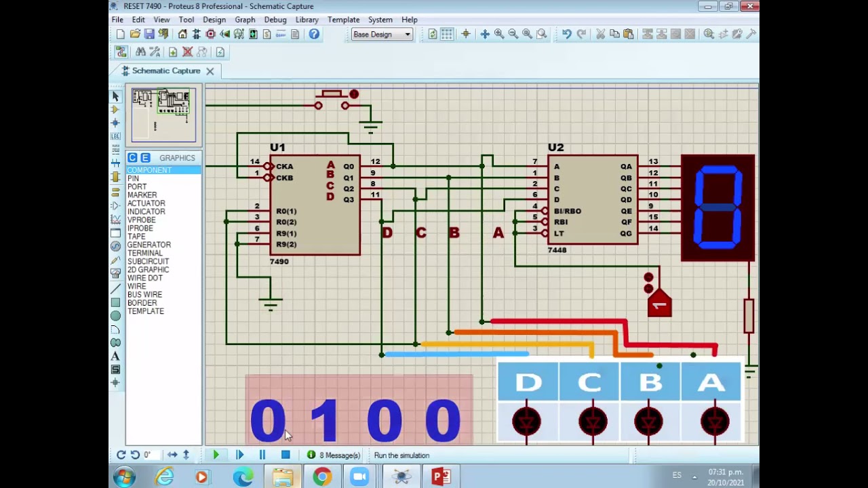Undo the last change
Viewport: 868px width, 488px height.
[567, 34]
